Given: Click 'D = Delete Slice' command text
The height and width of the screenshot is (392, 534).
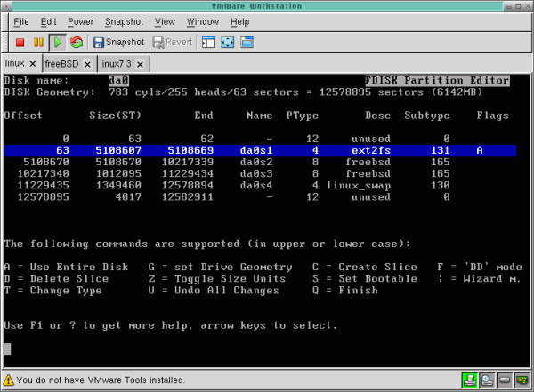Looking at the screenshot, I should point(57,279).
